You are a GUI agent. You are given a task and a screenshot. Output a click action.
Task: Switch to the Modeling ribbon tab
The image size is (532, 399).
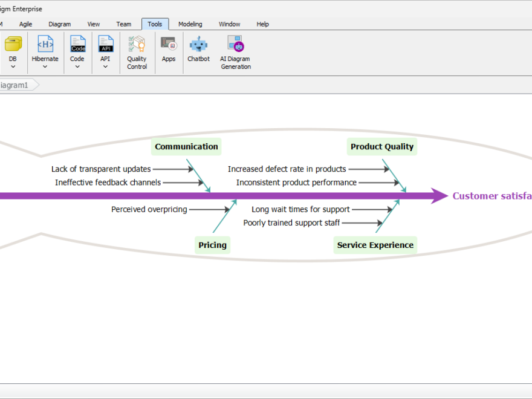click(190, 24)
